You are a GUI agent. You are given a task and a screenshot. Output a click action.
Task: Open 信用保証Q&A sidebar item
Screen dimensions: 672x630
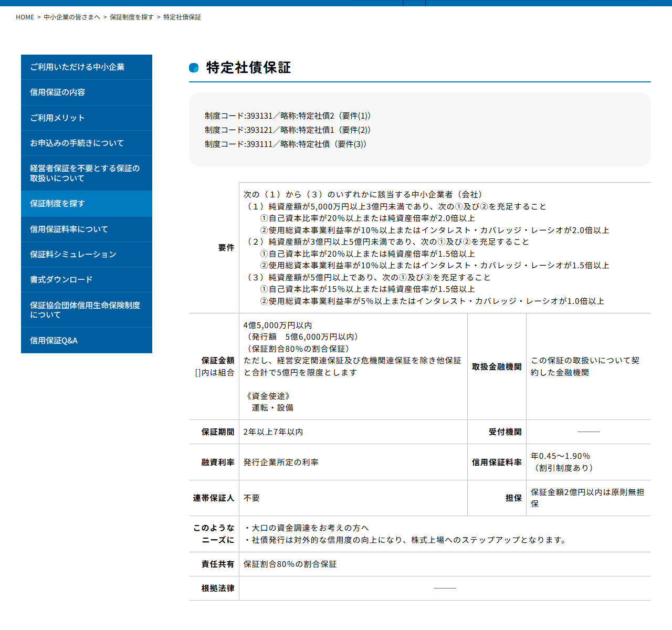(x=87, y=340)
